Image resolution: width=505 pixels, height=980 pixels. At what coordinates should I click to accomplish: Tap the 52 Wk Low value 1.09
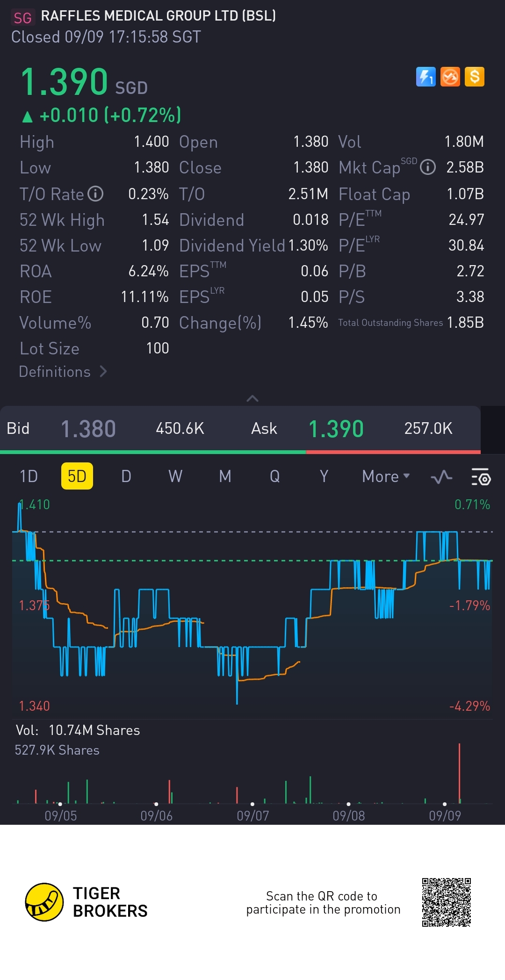point(155,245)
